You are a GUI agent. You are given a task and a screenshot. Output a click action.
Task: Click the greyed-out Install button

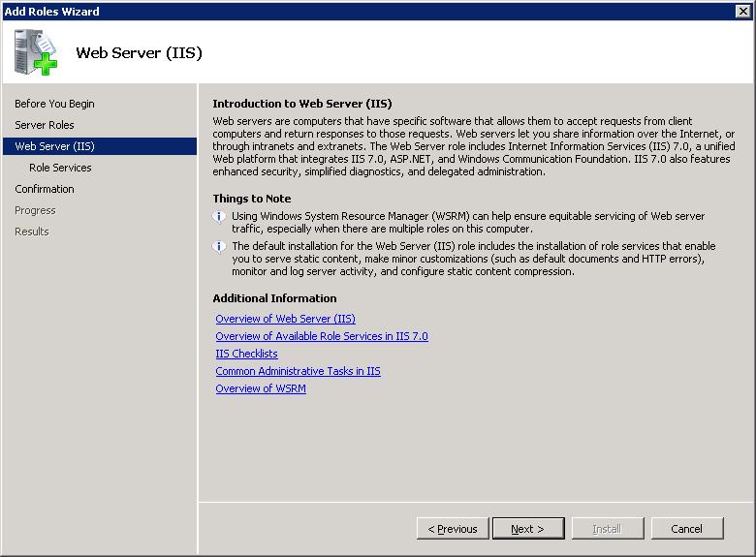click(607, 529)
